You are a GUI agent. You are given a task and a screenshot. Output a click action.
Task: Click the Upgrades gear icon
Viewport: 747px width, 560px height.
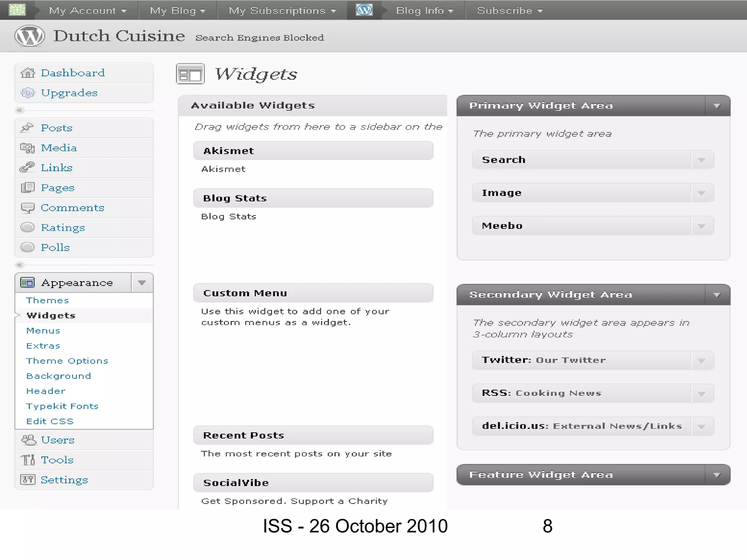(28, 93)
